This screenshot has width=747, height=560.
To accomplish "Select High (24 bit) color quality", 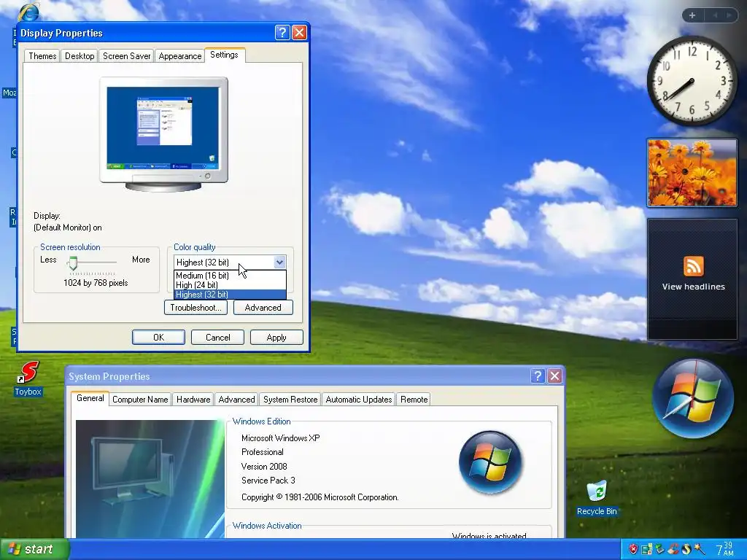I will 230,285.
